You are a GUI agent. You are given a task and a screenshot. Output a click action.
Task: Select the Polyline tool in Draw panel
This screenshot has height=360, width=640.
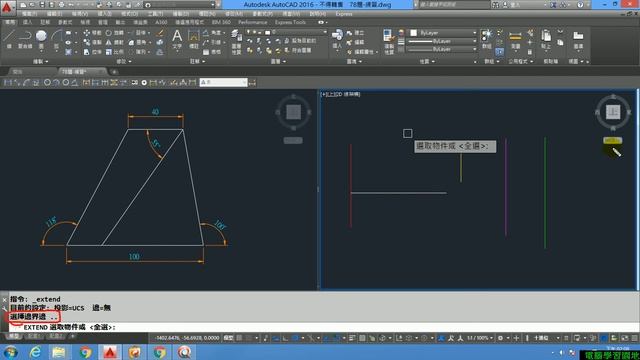pos(25,39)
